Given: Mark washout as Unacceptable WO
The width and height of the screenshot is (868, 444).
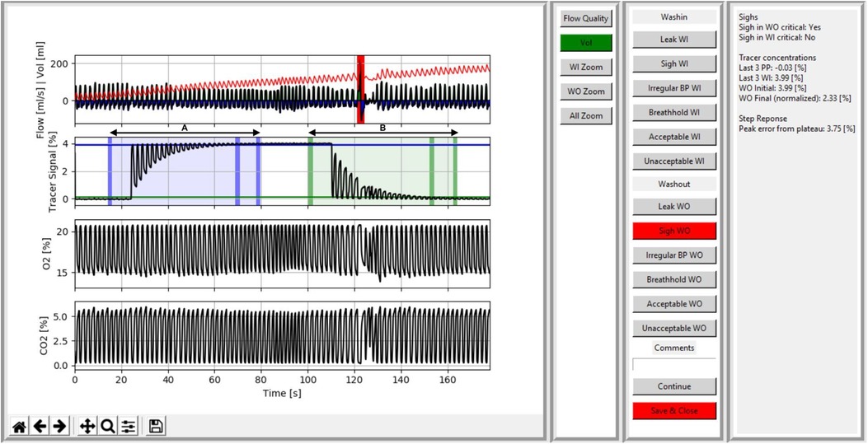Looking at the screenshot, I should pyautogui.click(x=674, y=328).
